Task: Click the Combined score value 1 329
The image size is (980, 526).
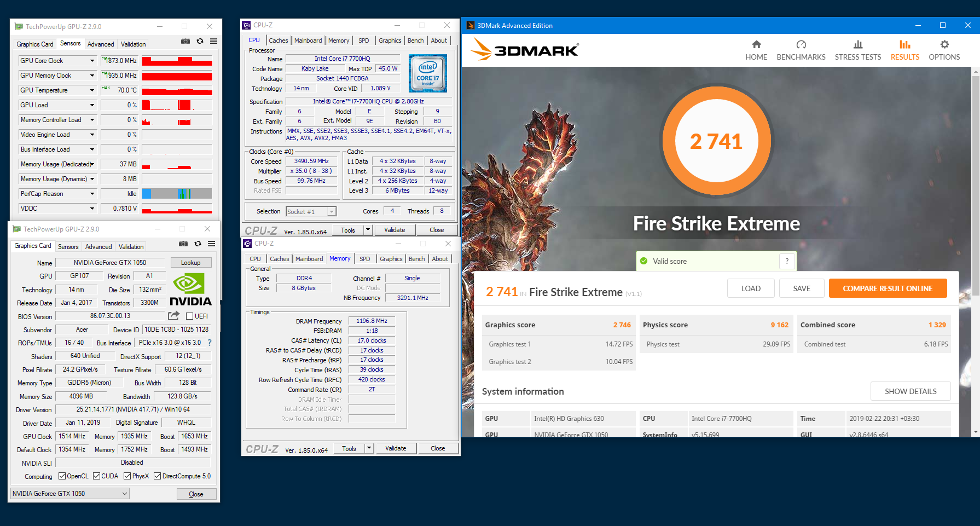Action: pos(937,325)
